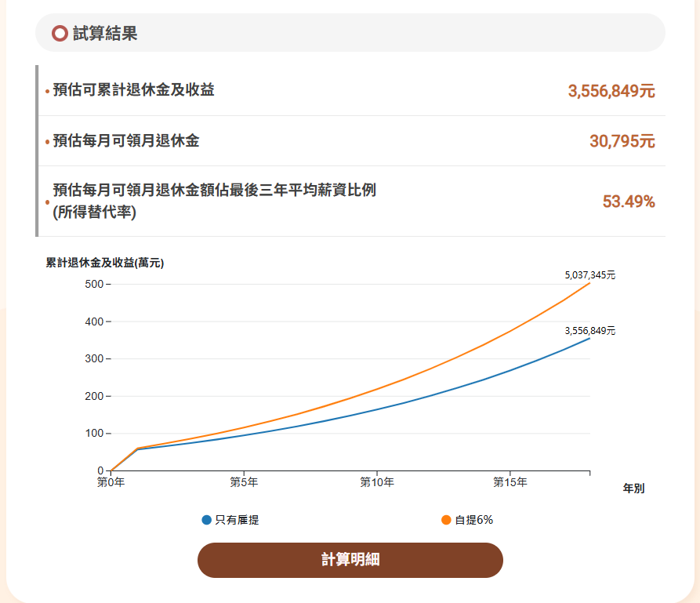Click the (所得替代率) text
The height and width of the screenshot is (603, 700).
(x=94, y=213)
